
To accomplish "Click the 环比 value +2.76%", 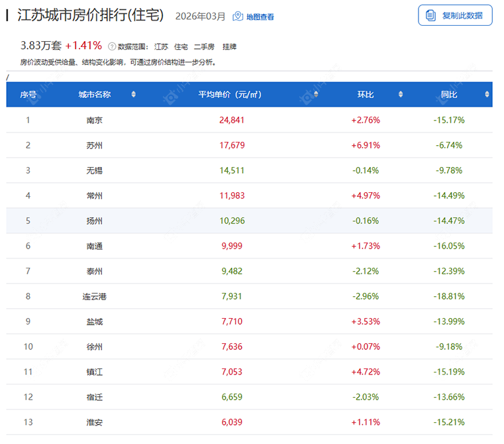I will tap(366, 121).
